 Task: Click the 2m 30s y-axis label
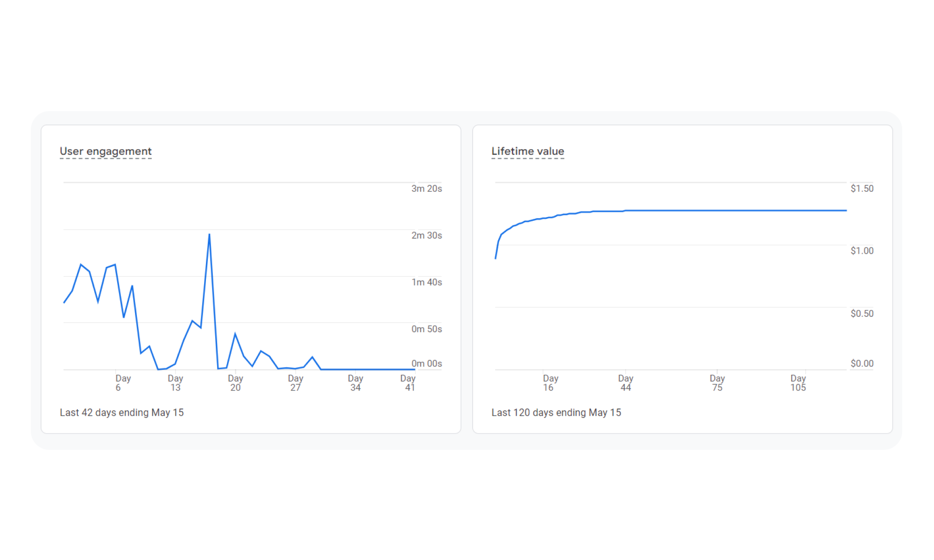426,235
